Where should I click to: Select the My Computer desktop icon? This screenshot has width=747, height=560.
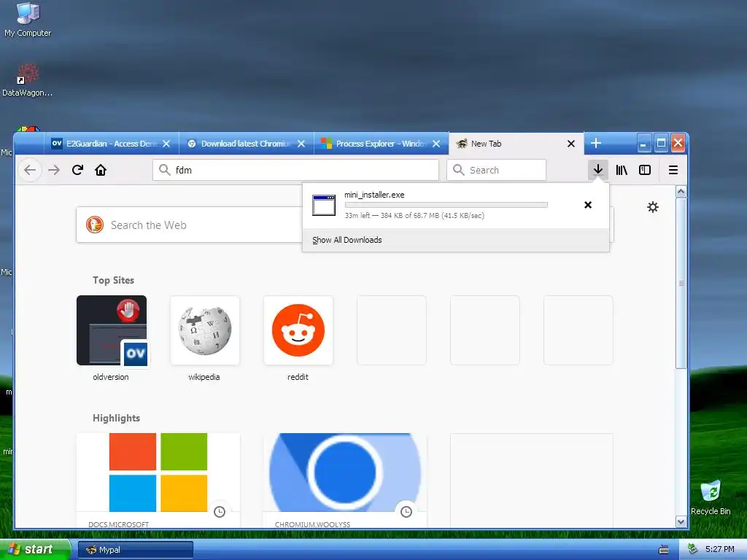click(x=28, y=20)
